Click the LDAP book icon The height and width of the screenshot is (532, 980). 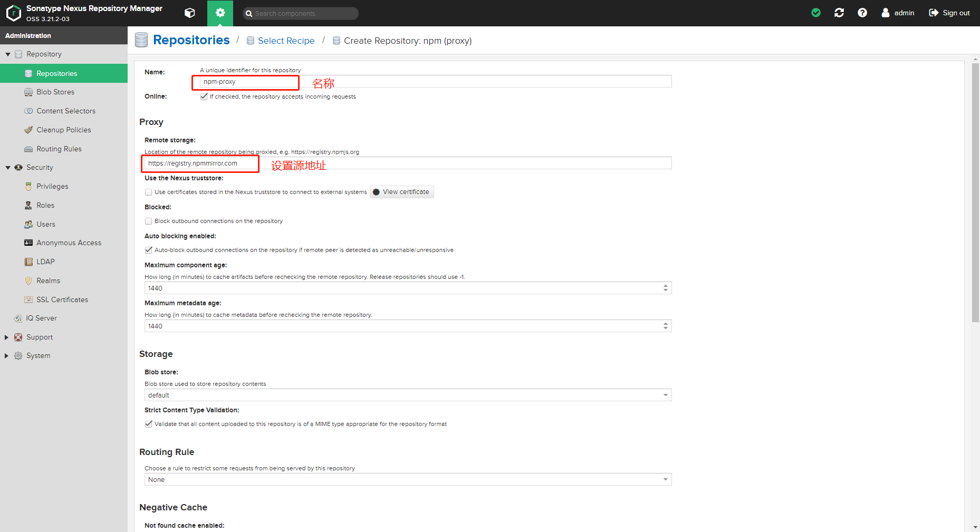click(28, 262)
